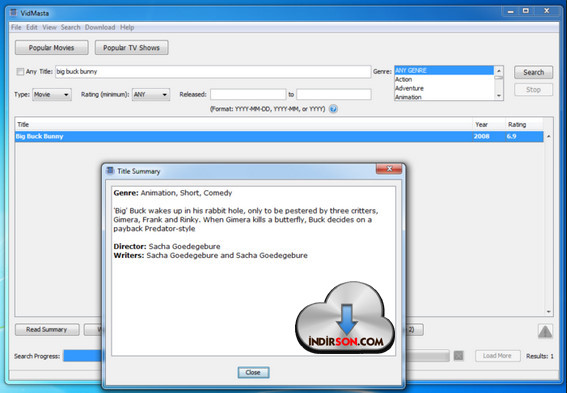Click the Search button
This screenshot has width=567, height=393.
click(x=533, y=72)
